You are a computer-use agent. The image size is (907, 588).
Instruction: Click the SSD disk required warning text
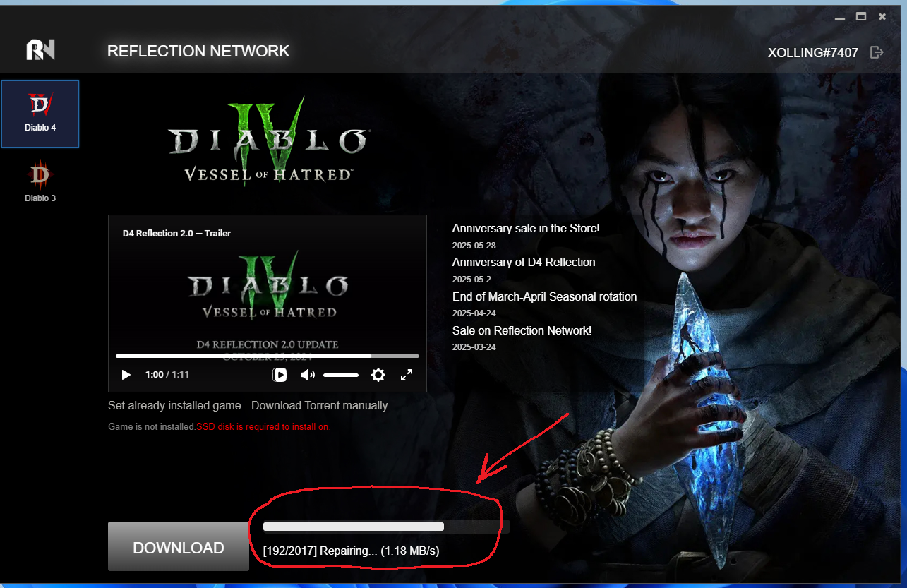[x=263, y=426]
